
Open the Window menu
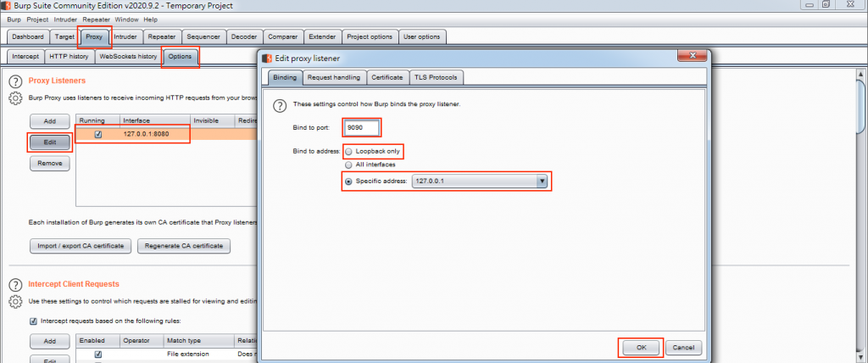(x=127, y=20)
